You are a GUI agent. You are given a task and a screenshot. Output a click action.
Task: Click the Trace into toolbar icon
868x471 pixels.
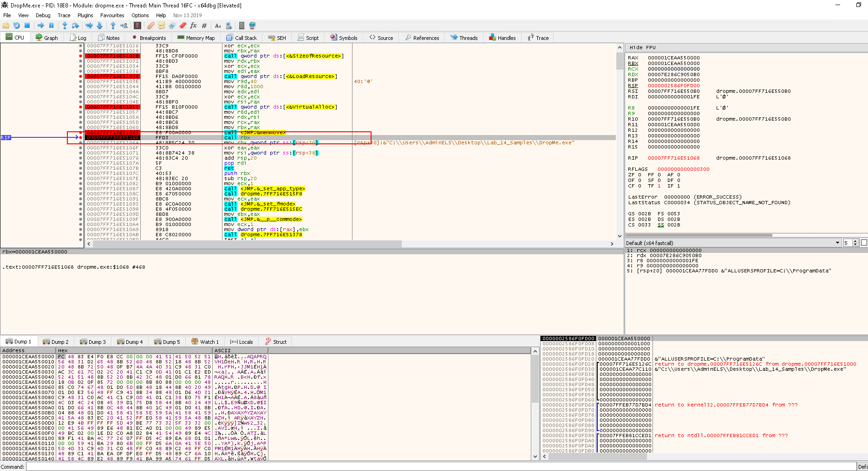89,26
